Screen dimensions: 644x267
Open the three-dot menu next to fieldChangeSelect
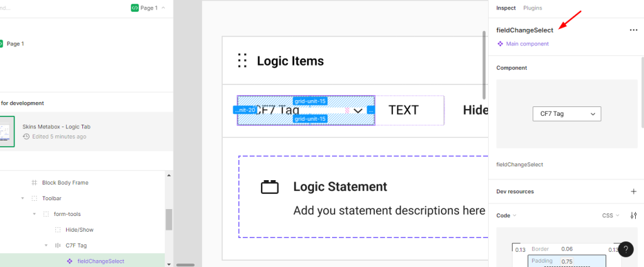pyautogui.click(x=633, y=30)
